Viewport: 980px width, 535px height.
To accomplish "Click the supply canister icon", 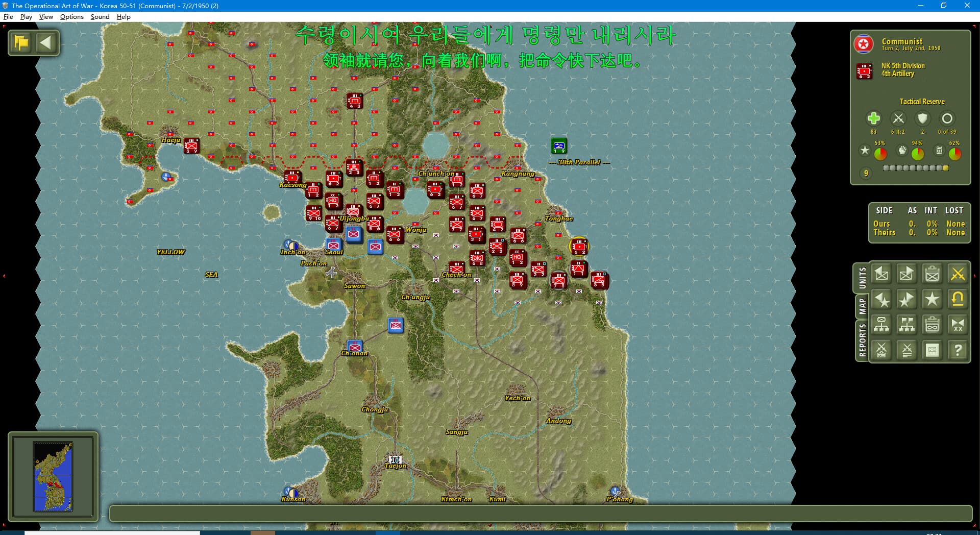I will click(939, 151).
